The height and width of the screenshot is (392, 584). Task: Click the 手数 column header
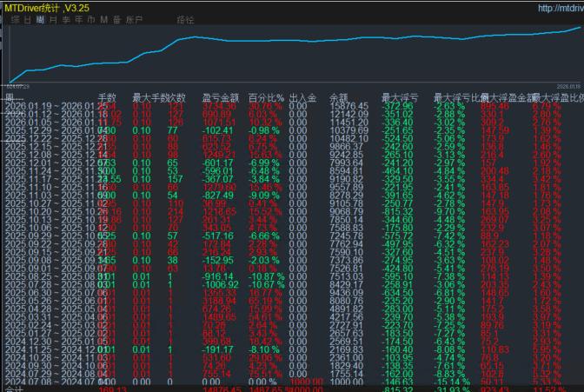click(107, 98)
